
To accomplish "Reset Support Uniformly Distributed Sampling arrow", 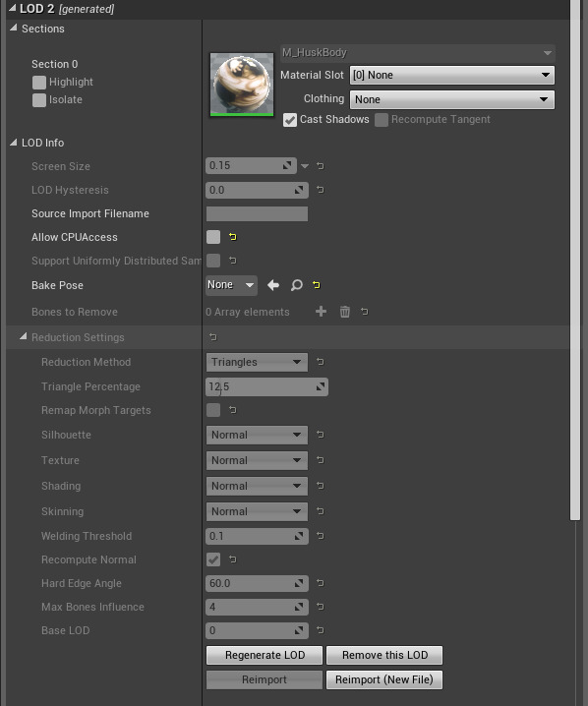I will click(x=232, y=261).
